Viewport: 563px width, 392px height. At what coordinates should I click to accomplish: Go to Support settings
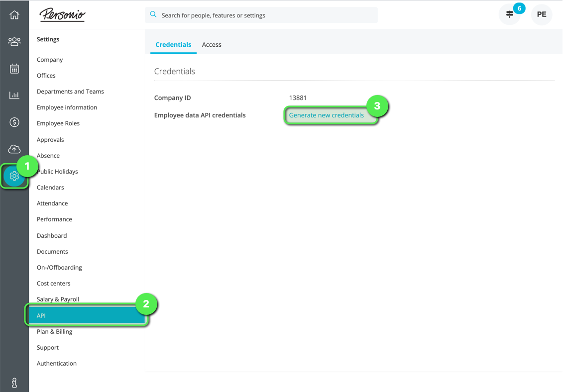[x=47, y=348]
